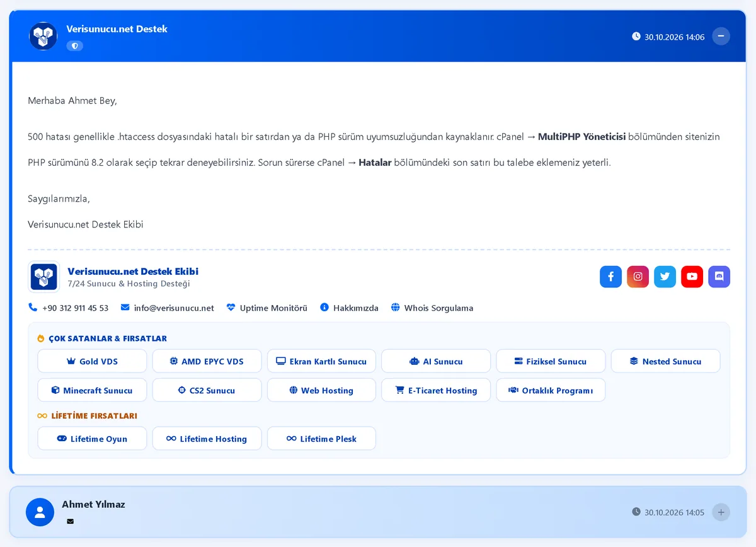Click the Verisunucu.net Destek avatar logo
This screenshot has width=756, height=547.
pyautogui.click(x=43, y=36)
